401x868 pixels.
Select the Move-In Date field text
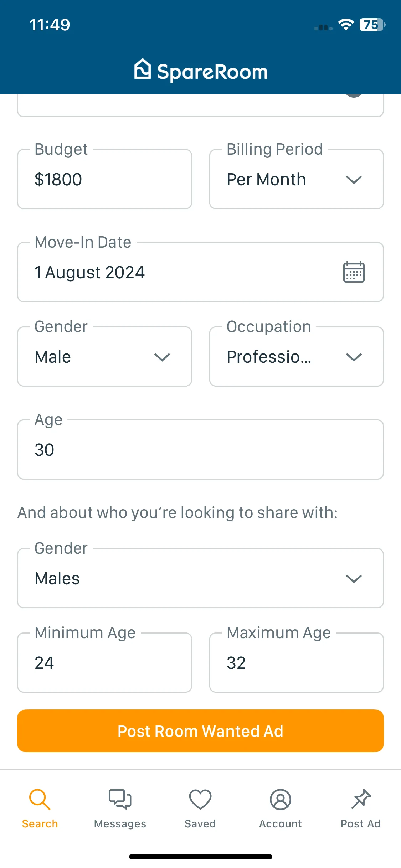[x=89, y=273]
